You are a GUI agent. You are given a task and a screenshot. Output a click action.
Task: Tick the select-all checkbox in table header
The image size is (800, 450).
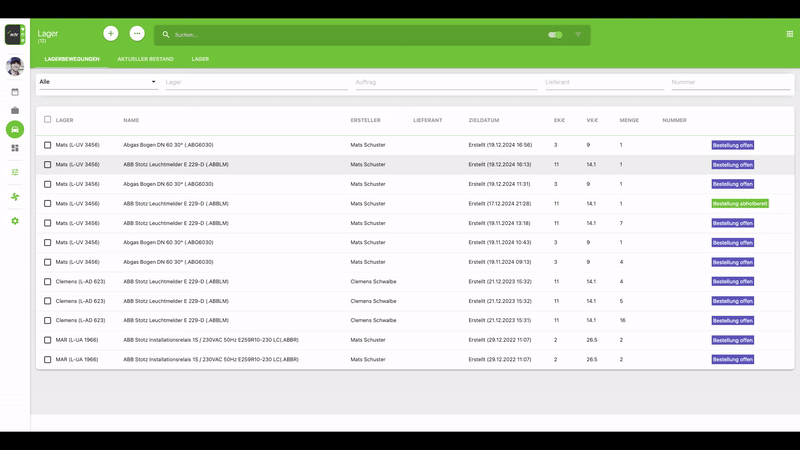pos(47,120)
